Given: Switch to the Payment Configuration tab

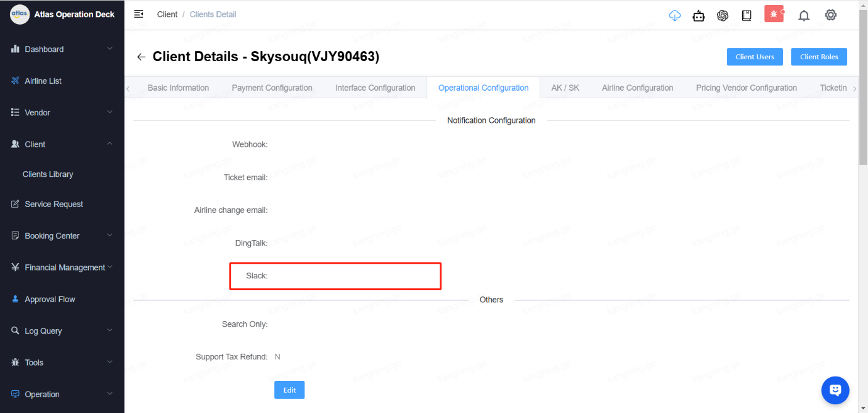Looking at the screenshot, I should tap(272, 88).
